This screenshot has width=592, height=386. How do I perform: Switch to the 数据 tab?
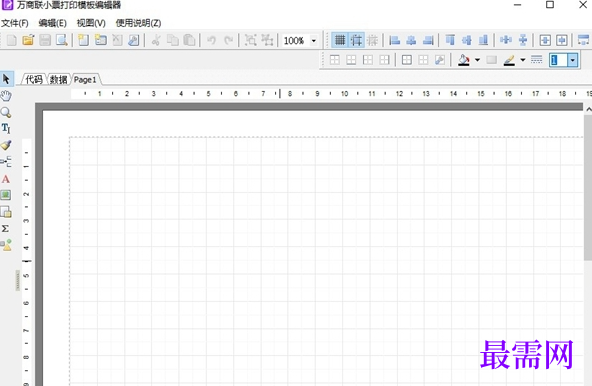click(59, 80)
